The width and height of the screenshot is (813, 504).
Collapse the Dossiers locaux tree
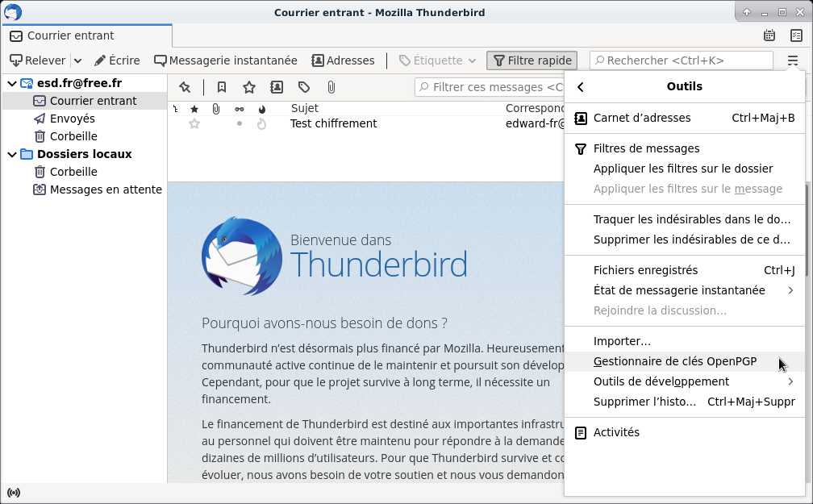click(x=12, y=154)
